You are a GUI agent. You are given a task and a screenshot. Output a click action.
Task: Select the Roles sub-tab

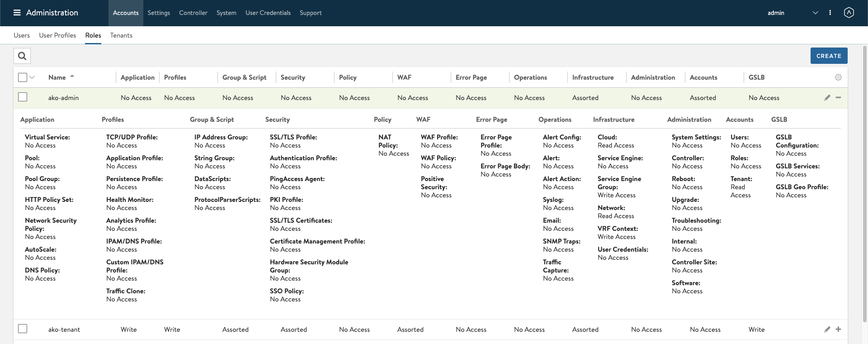[x=93, y=35]
